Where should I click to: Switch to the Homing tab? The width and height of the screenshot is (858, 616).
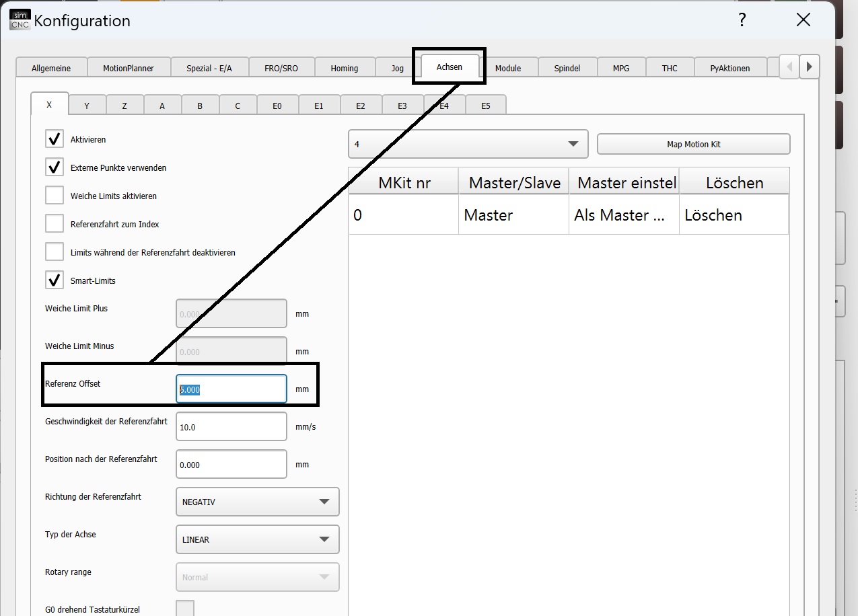(344, 68)
